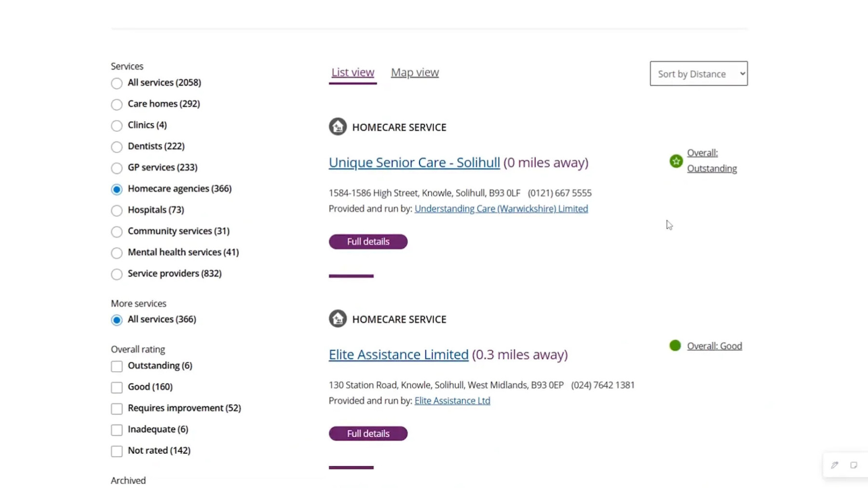The height and width of the screenshot is (488, 868).
Task: Select Homecare agencies (366) radio button
Action: [x=117, y=189]
